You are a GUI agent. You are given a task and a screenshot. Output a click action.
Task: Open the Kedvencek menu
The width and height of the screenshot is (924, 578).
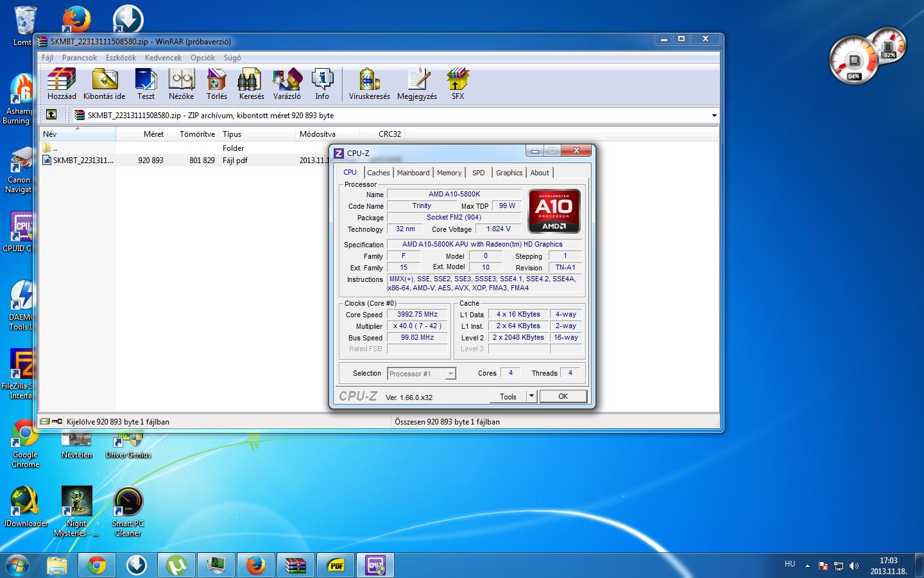click(x=163, y=58)
